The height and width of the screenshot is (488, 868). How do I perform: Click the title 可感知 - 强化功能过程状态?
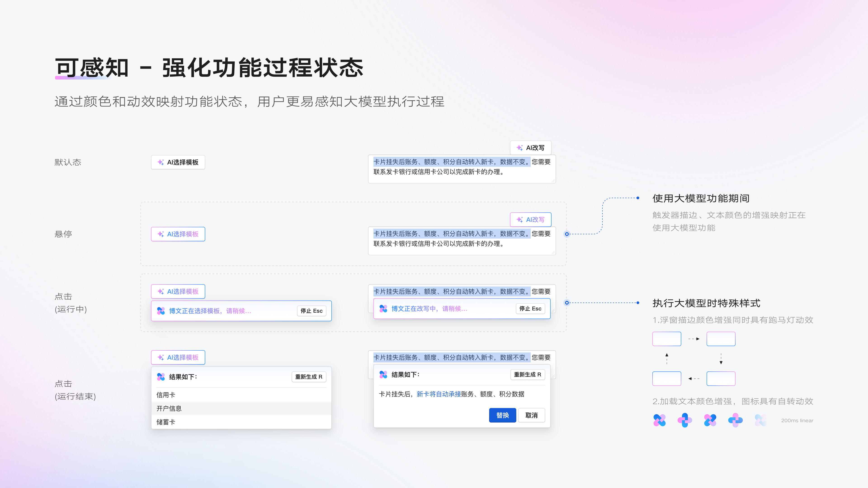coord(209,68)
